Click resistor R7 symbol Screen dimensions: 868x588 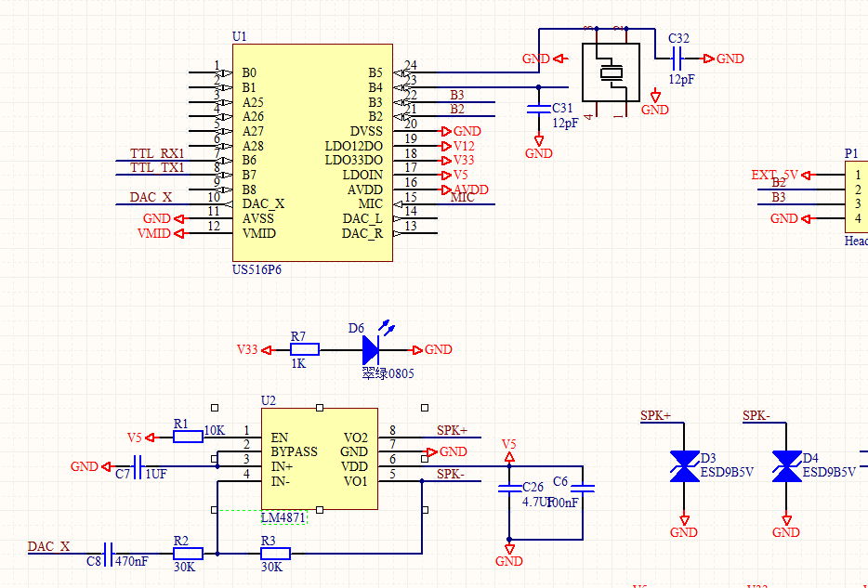[304, 349]
